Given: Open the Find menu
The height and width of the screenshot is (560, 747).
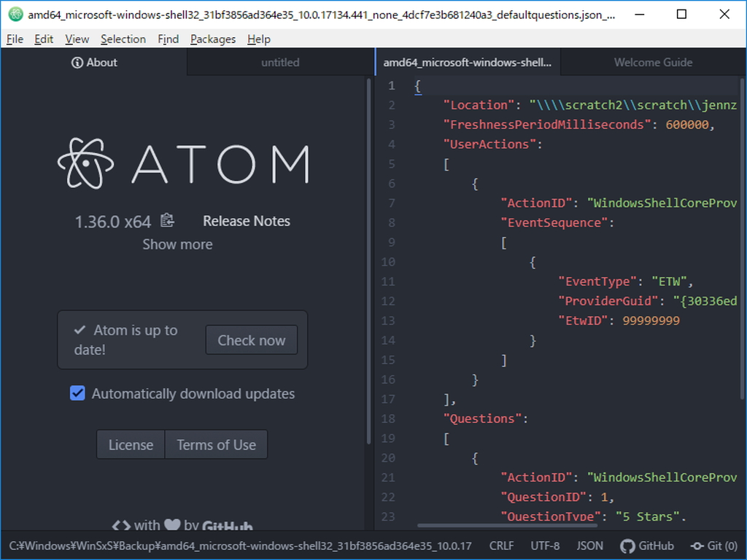Looking at the screenshot, I should click(x=168, y=39).
